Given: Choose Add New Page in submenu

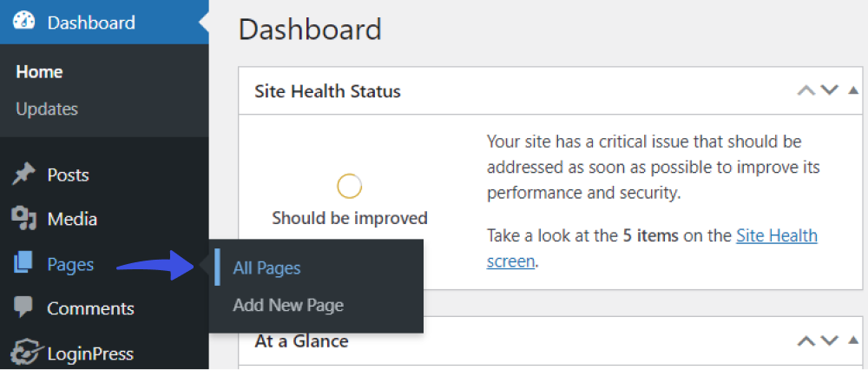Looking at the screenshot, I should pyautogui.click(x=288, y=305).
